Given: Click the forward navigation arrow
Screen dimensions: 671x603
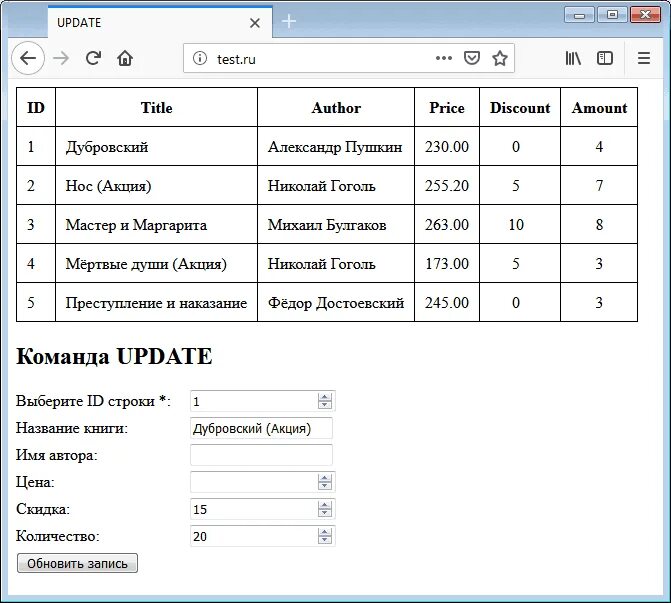Looking at the screenshot, I should pos(61,58).
